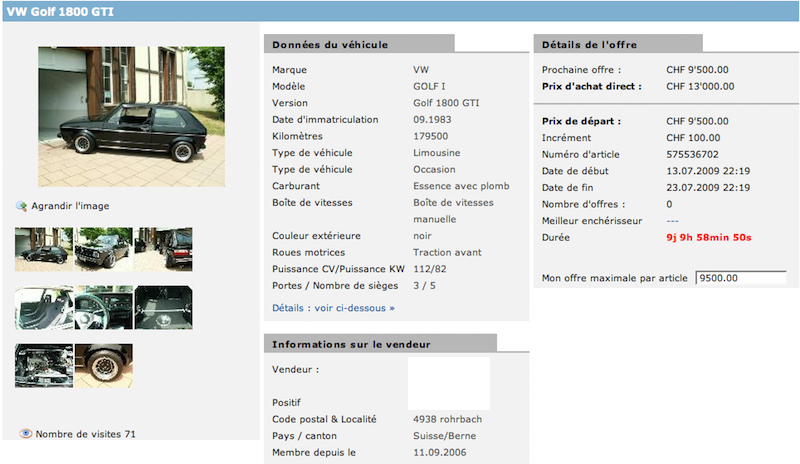Click the eye icon beside Nombre de visites

[x=26, y=433]
